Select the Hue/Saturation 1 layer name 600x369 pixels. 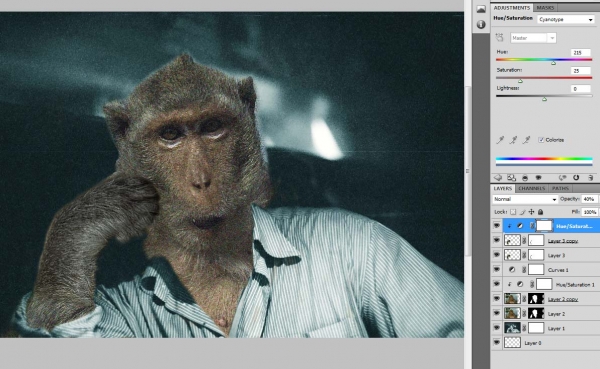[575, 285]
